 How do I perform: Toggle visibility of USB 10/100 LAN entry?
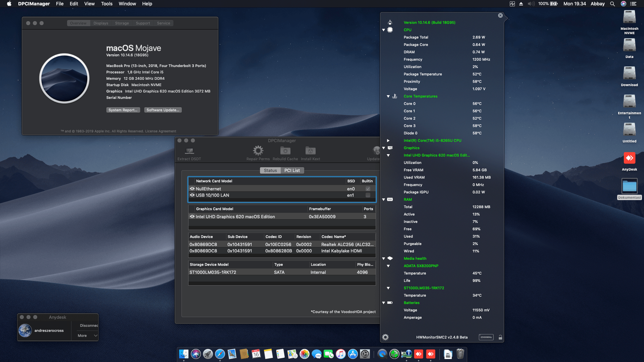pos(192,195)
